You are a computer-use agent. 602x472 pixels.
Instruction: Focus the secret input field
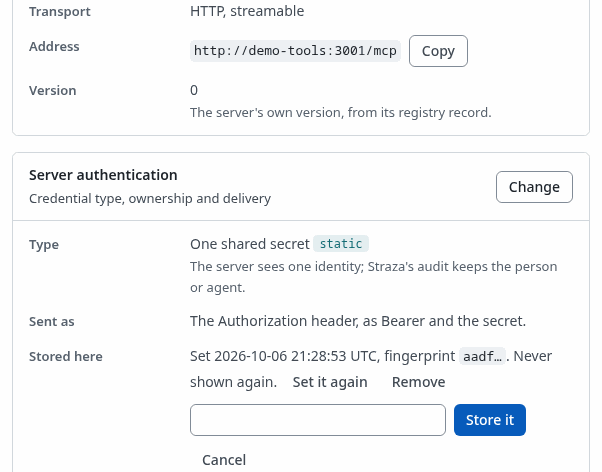tap(318, 420)
